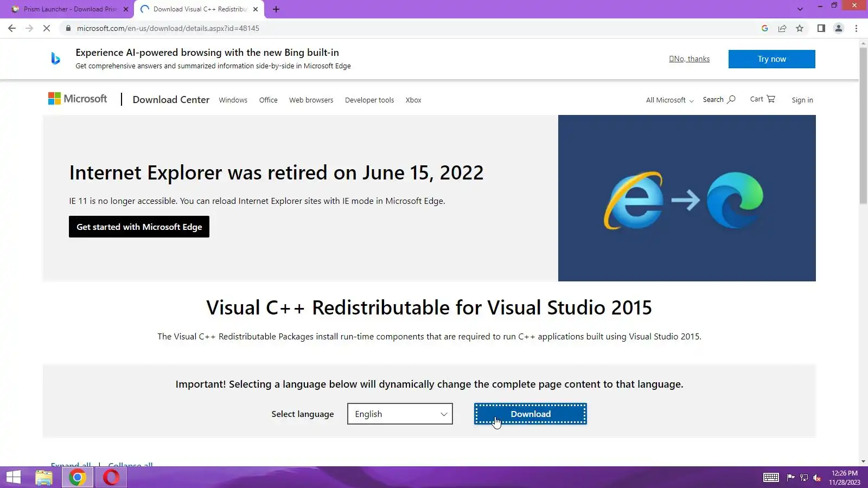Open the Windows Start menu
The width and height of the screenshot is (868, 488).
[x=14, y=478]
